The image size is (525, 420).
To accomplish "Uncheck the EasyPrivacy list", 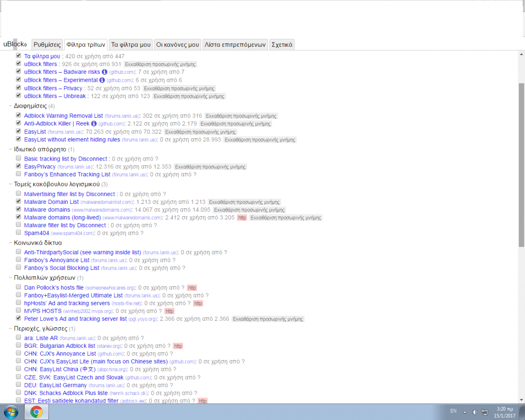I will pos(18,166).
